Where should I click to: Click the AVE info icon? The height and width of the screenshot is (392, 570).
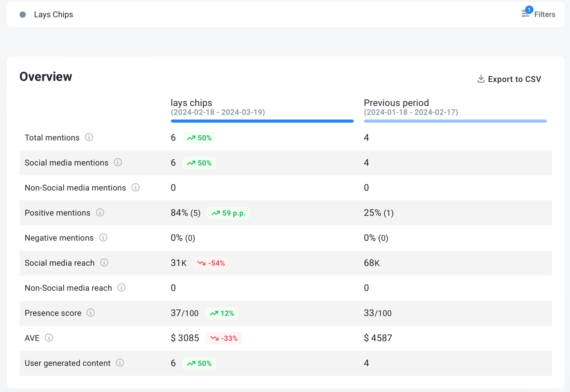pyautogui.click(x=49, y=338)
